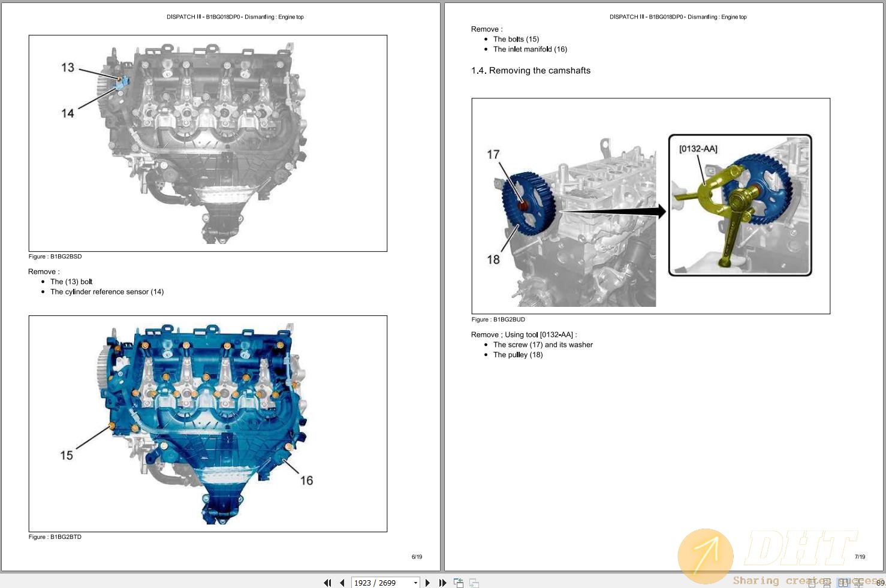The width and height of the screenshot is (886, 588).
Task: Click the right page header title
Action: (x=678, y=17)
